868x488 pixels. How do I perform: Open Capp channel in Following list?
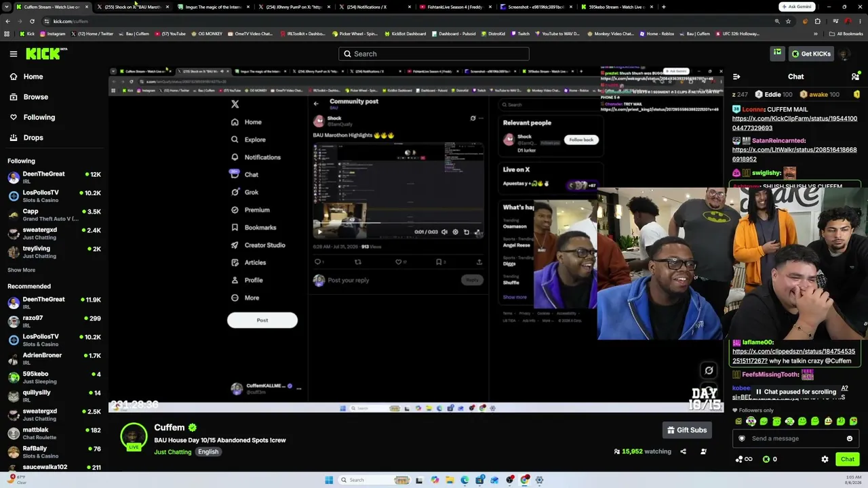tap(54, 214)
